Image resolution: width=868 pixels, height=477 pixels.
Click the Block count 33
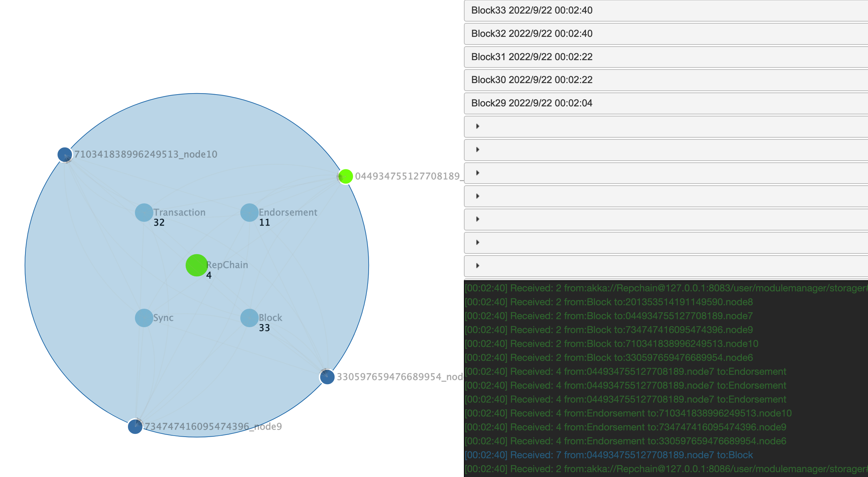pos(265,328)
